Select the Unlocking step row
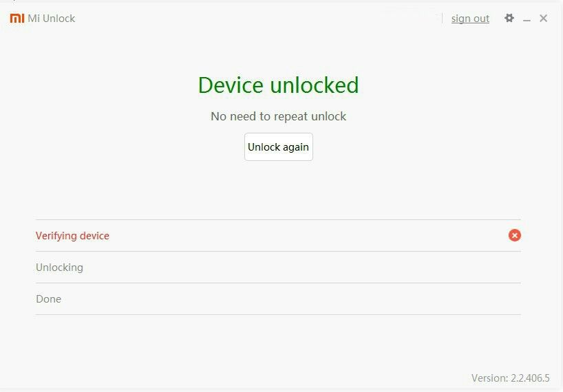This screenshot has width=563, height=392. click(x=278, y=268)
